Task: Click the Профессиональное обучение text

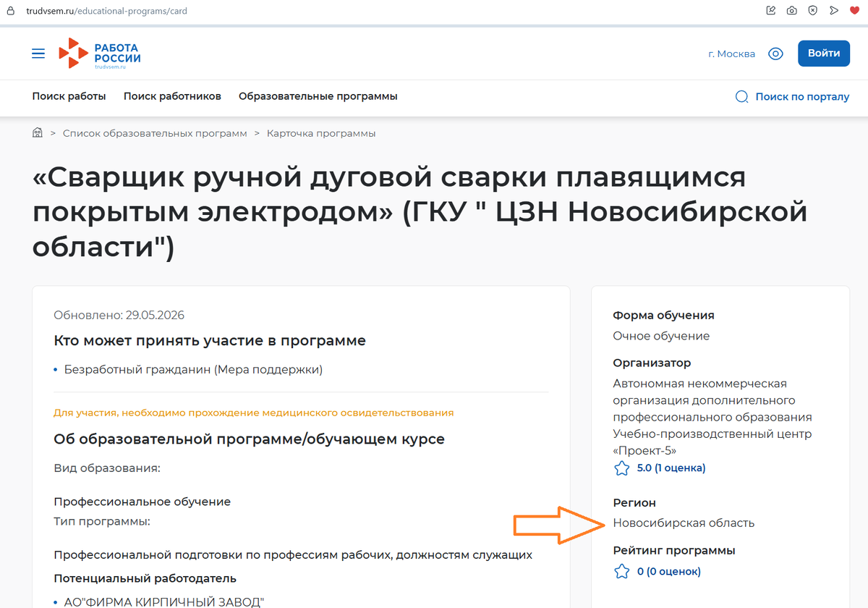Action: pyautogui.click(x=142, y=502)
